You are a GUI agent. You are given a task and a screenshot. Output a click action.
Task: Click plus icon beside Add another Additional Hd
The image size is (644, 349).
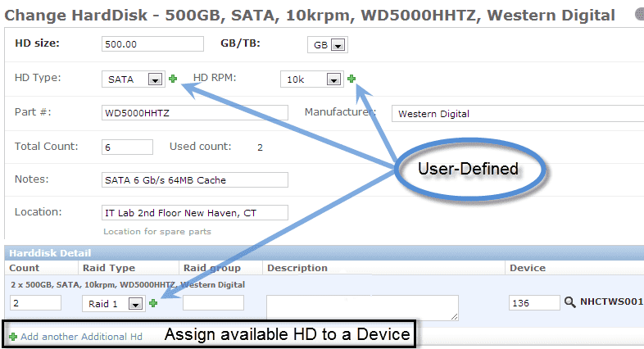[13, 337]
